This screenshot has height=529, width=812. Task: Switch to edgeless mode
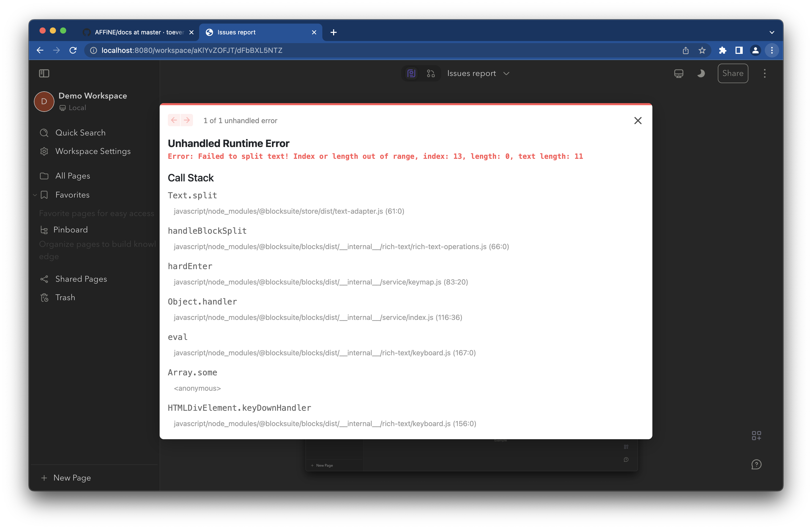[431, 73]
